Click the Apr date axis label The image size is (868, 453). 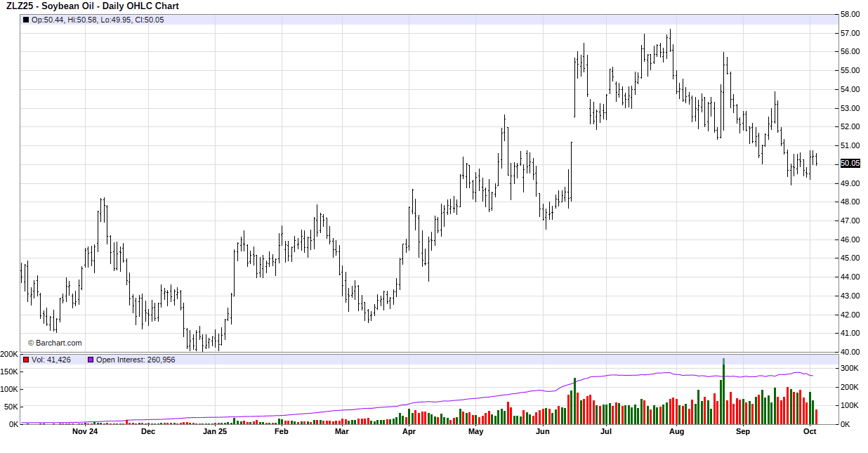click(409, 432)
